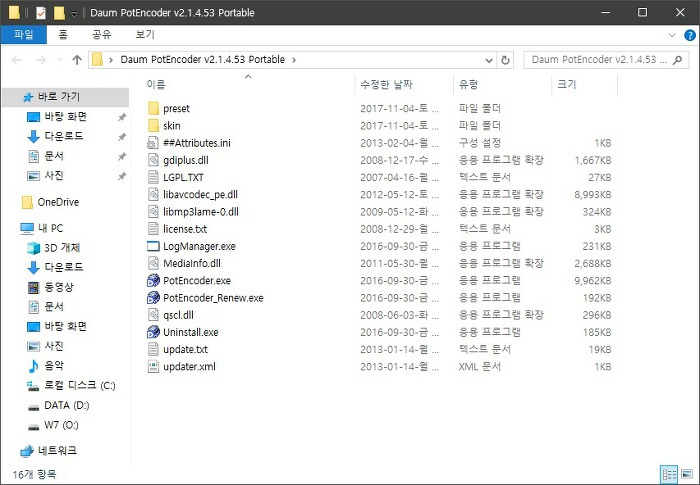The height and width of the screenshot is (485, 700).
Task: Click the properties quick access toolbar icon
Action: 41,13
